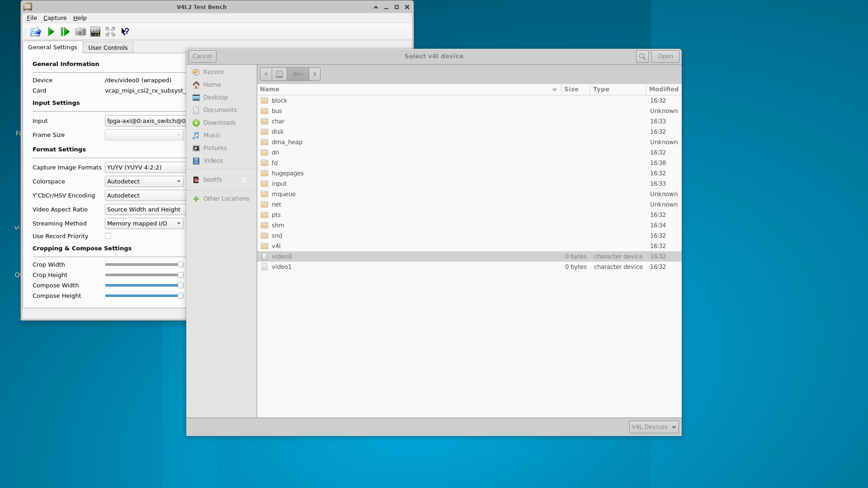Eject the bootfs volume
The width and height of the screenshot is (868, 488).
pyautogui.click(x=244, y=180)
